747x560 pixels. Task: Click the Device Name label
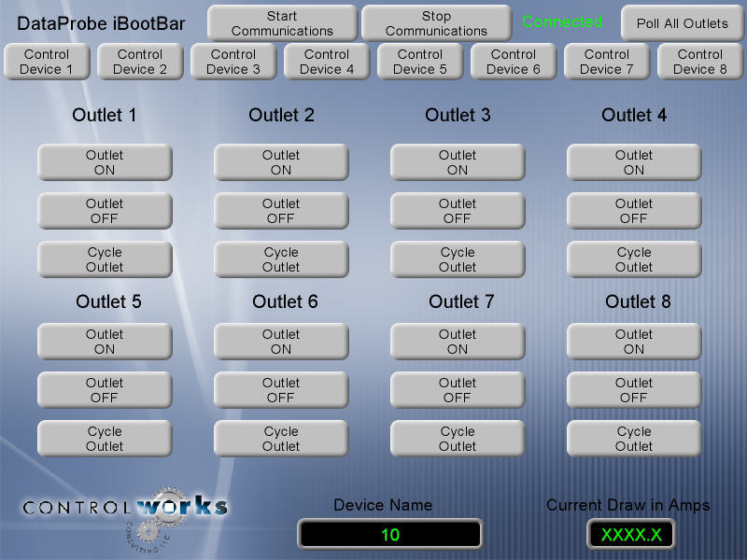pos(383,505)
